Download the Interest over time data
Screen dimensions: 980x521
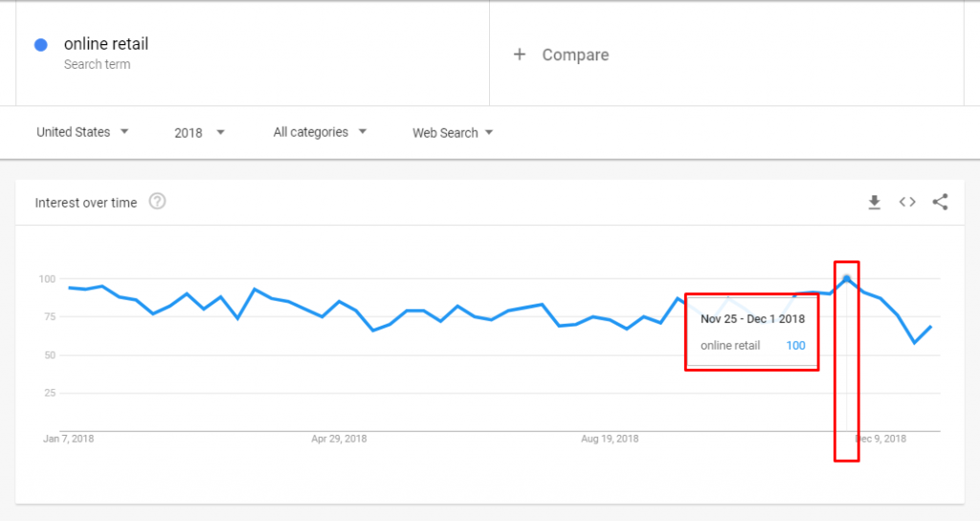(x=874, y=202)
